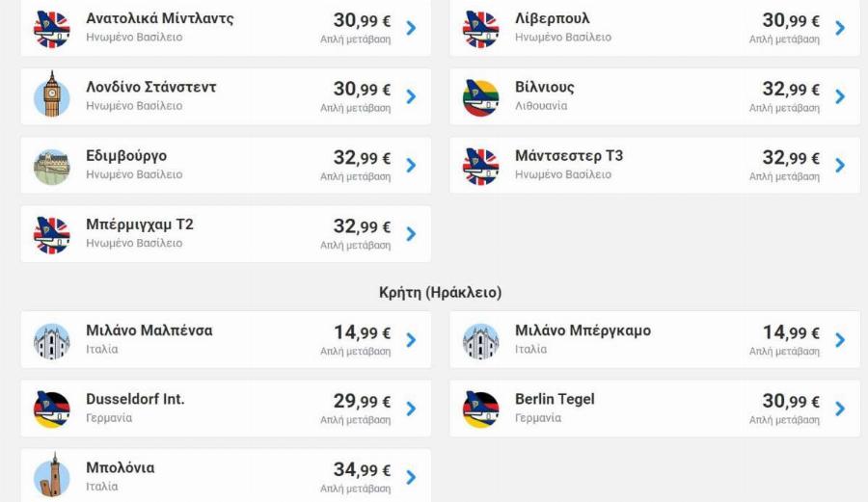The height and width of the screenshot is (502, 868).
Task: Click the castle icon beside Εδιμβούργο
Action: (51, 166)
